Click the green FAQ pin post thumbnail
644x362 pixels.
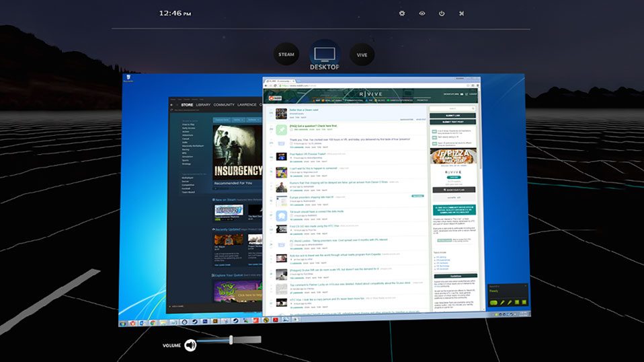(x=282, y=130)
